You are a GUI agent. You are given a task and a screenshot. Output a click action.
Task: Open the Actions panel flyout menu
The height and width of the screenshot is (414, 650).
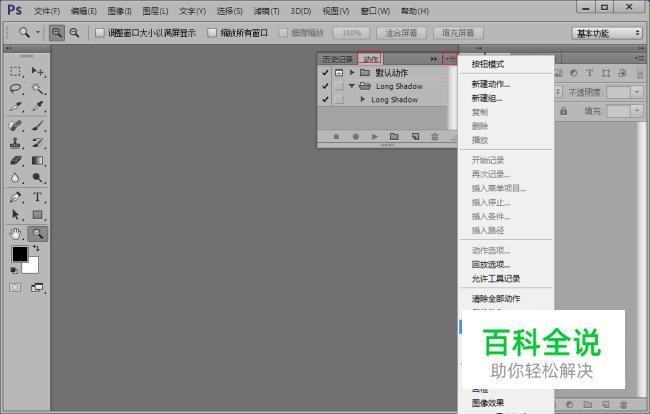click(450, 59)
